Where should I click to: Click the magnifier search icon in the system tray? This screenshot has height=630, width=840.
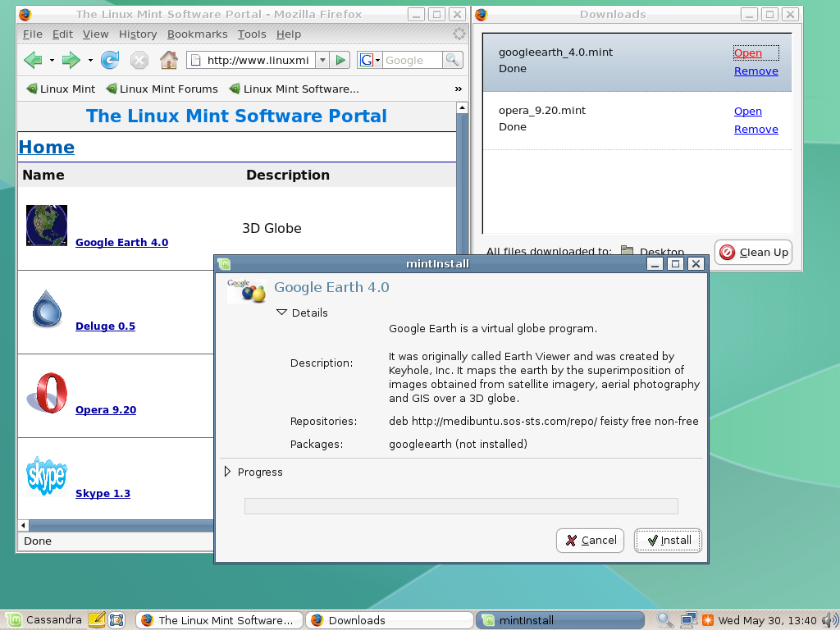pyautogui.click(x=664, y=620)
